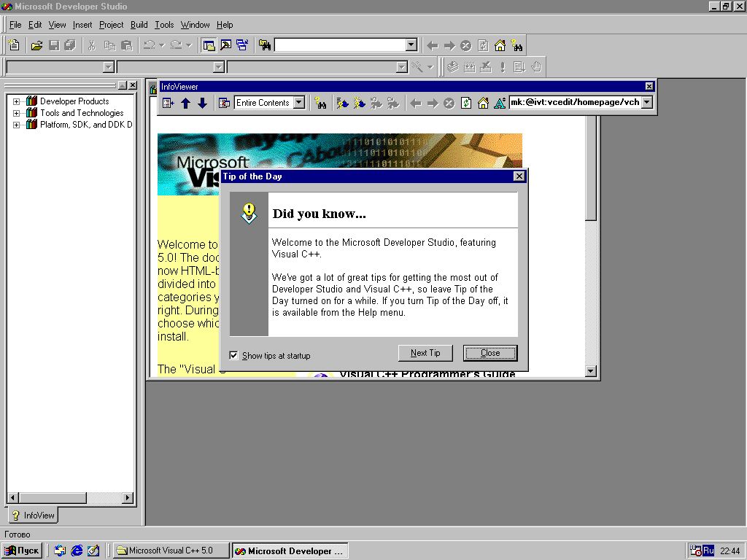Open the Insert menu
The height and width of the screenshot is (560, 747).
point(82,25)
